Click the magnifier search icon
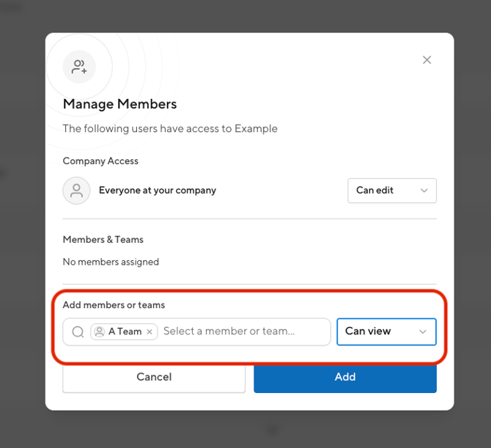 coord(78,331)
